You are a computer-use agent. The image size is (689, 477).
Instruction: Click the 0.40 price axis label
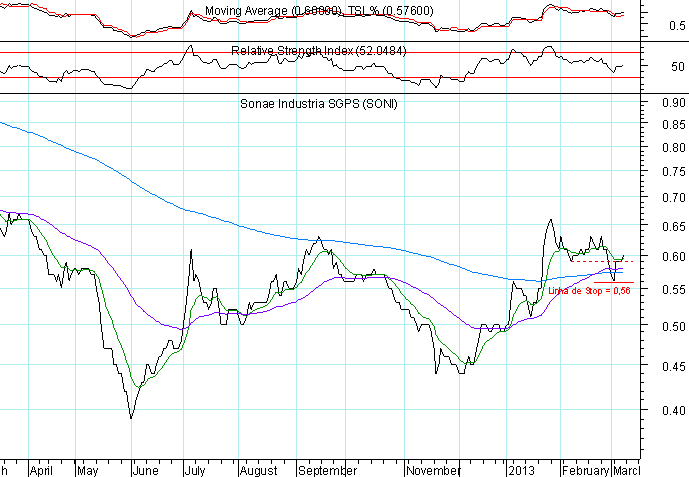tap(674, 411)
